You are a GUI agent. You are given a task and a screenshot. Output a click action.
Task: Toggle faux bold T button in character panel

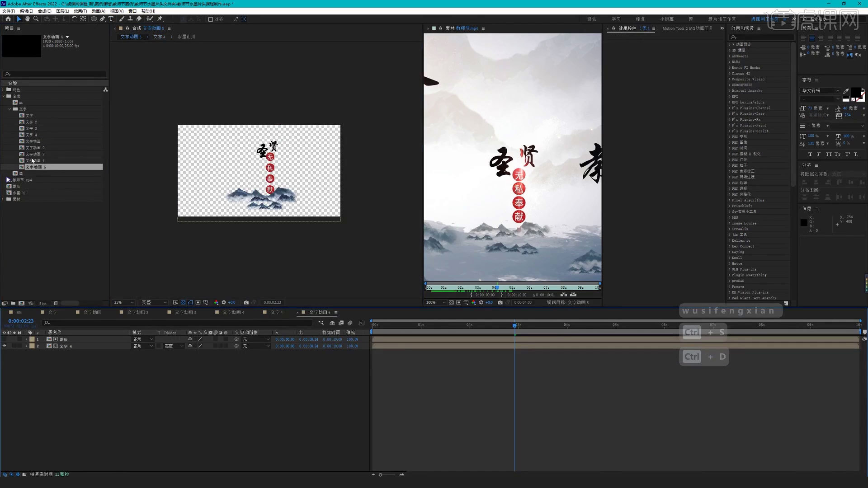tap(810, 155)
